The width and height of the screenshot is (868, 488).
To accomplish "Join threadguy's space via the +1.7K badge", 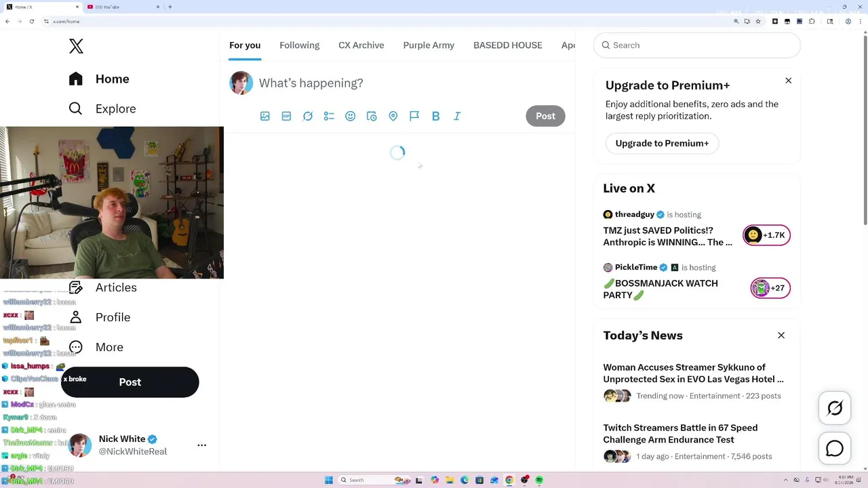I will tap(767, 235).
